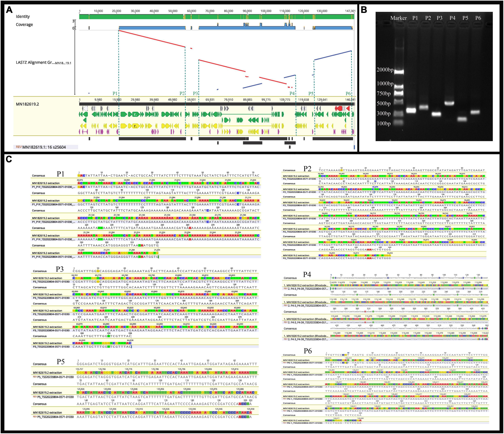Click the P6 heading in panel C
Image resolution: width=504 pixels, height=434 pixels.
308,351
